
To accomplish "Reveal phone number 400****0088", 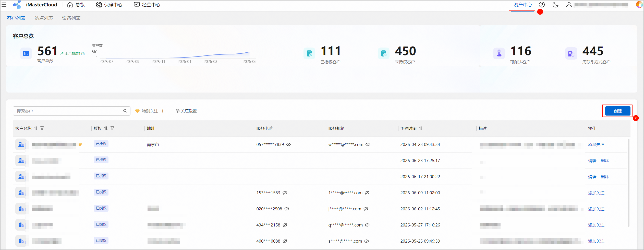I will (285, 241).
